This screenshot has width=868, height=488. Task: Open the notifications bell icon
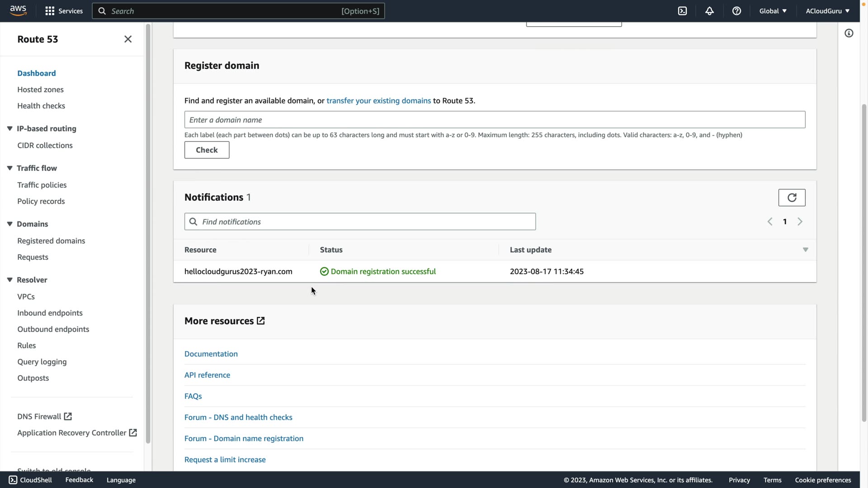pyautogui.click(x=709, y=11)
